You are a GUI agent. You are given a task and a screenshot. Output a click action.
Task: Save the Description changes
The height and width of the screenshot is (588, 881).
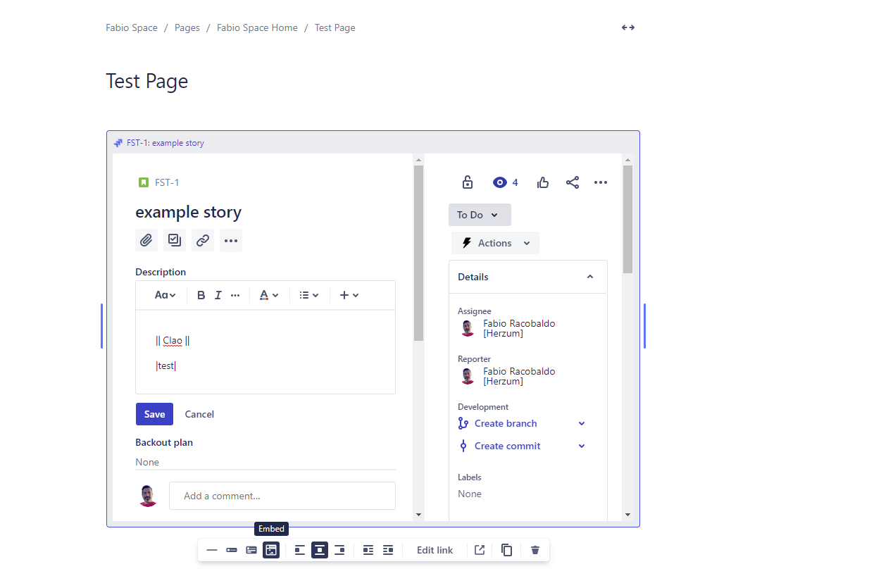point(154,414)
